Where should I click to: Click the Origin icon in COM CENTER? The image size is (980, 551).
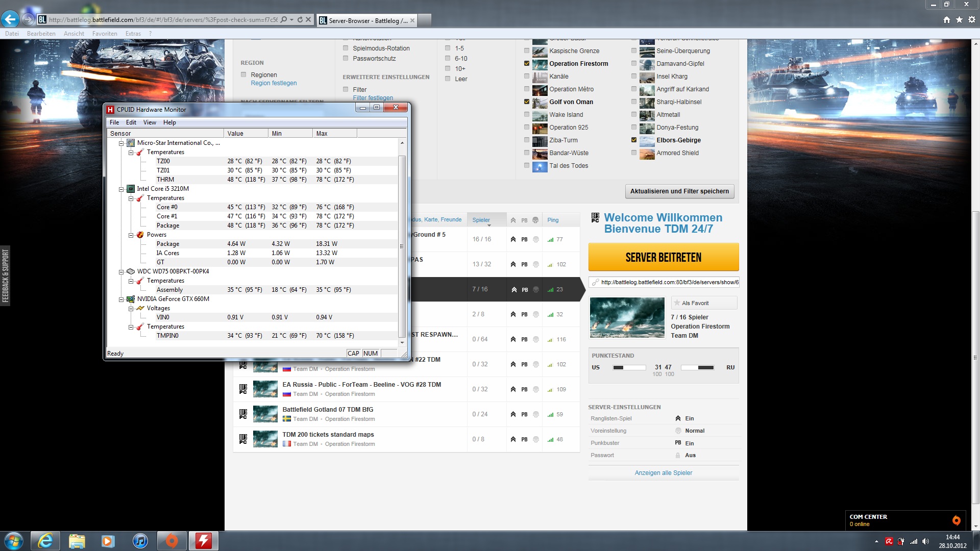coord(956,520)
